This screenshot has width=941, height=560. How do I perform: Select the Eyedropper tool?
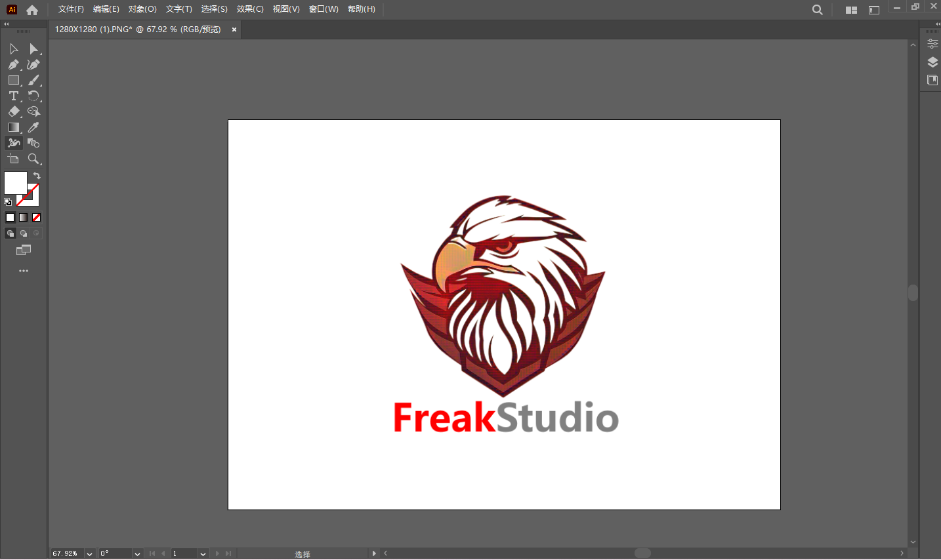point(34,127)
